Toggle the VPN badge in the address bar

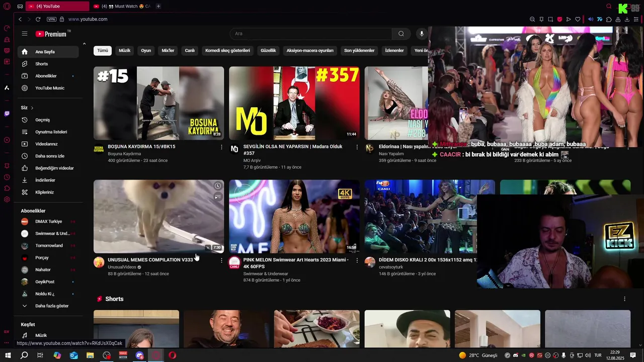tap(51, 19)
